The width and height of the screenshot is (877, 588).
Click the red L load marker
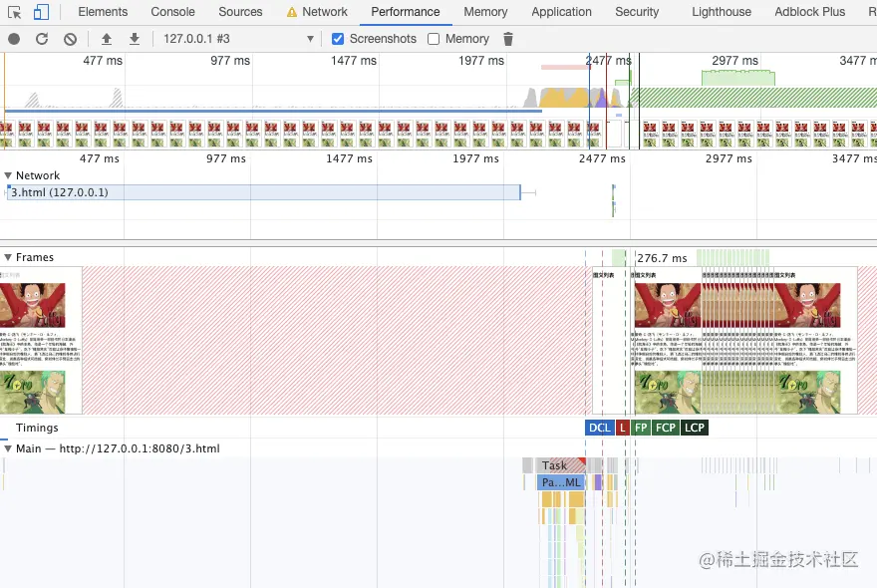(x=623, y=428)
